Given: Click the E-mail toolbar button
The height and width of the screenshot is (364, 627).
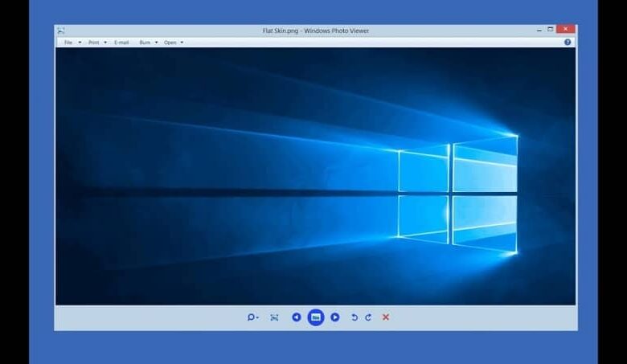Looking at the screenshot, I should [121, 43].
